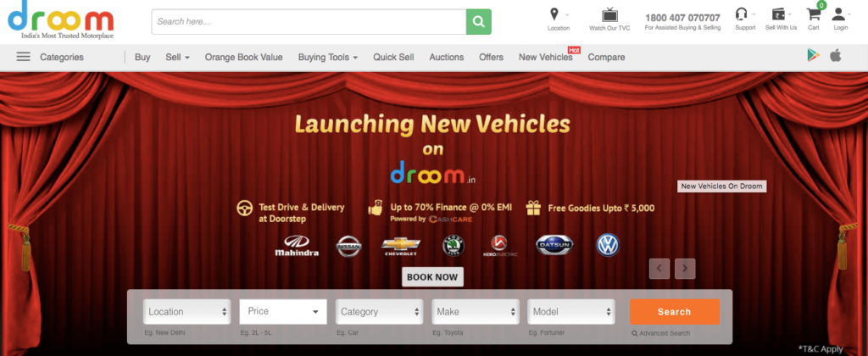Open the Sell menu in navigation bar
The image size is (868, 356).
point(177,57)
